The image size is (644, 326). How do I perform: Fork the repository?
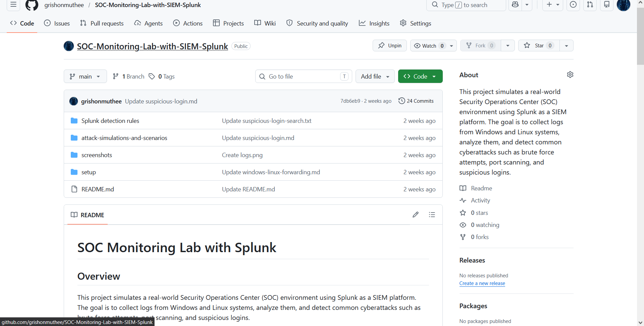[x=481, y=46]
